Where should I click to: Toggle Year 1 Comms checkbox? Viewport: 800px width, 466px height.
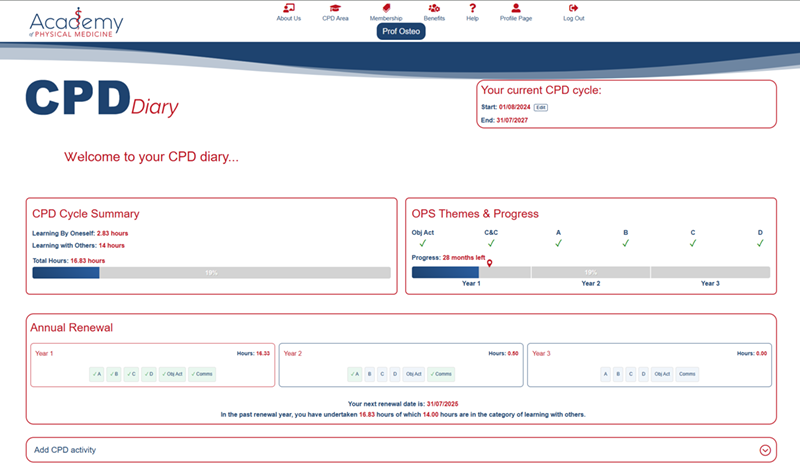(x=202, y=374)
